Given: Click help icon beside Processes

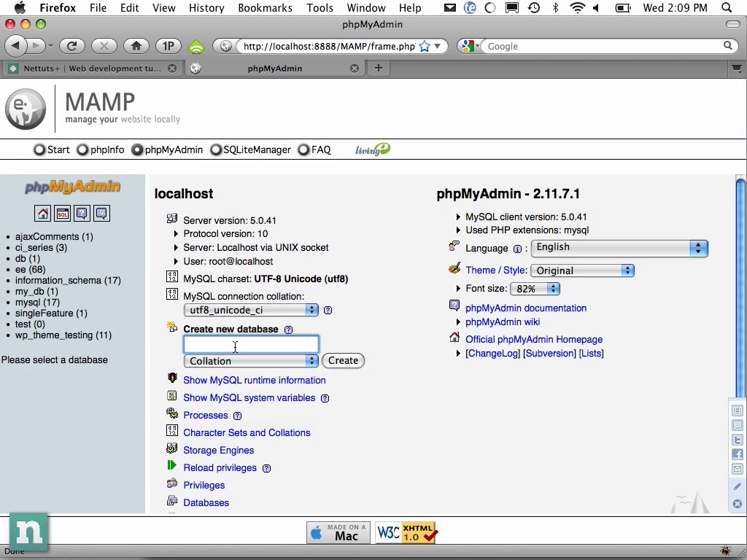Looking at the screenshot, I should pyautogui.click(x=237, y=416).
